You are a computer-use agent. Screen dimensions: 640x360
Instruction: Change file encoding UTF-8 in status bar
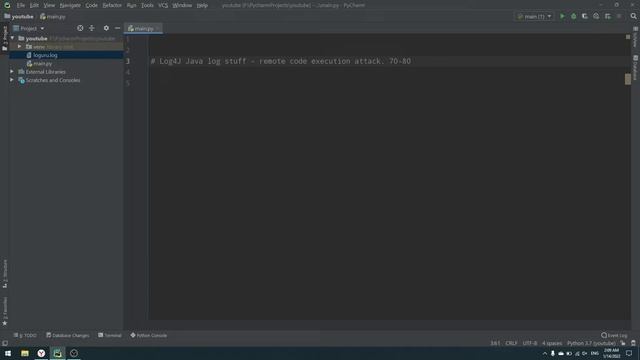[530, 343]
